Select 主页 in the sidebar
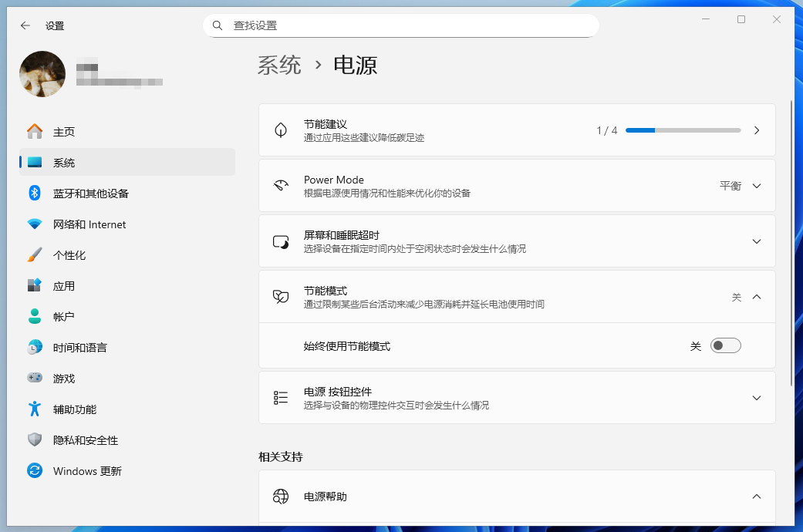The width and height of the screenshot is (803, 532). (127, 132)
